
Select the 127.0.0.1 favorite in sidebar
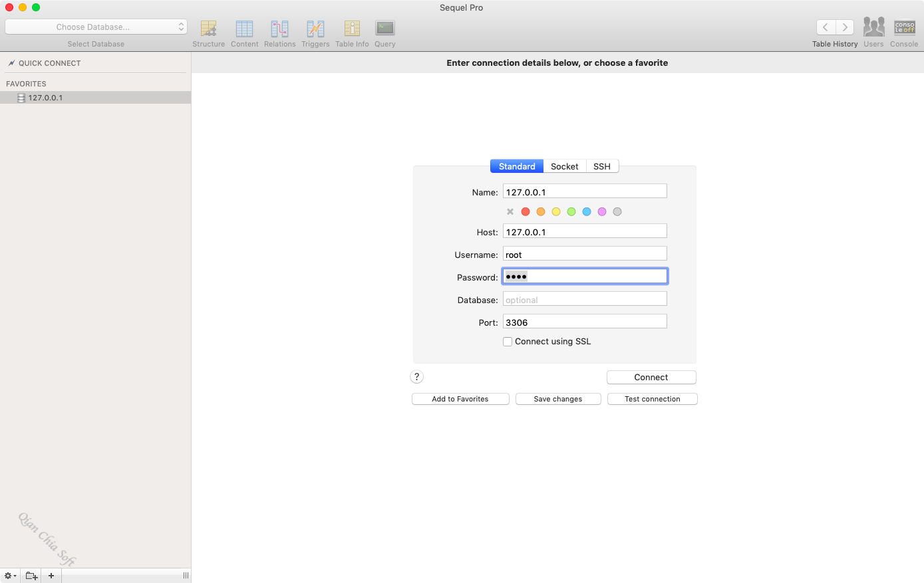tap(95, 98)
